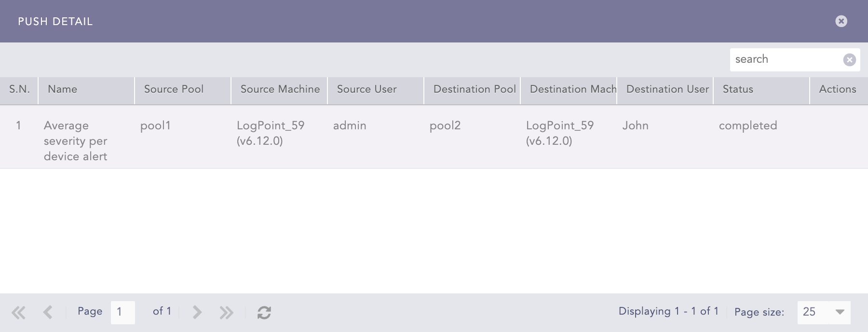Screen dimensions: 868x332
Task: Refresh the push detail table
Action: (x=264, y=312)
